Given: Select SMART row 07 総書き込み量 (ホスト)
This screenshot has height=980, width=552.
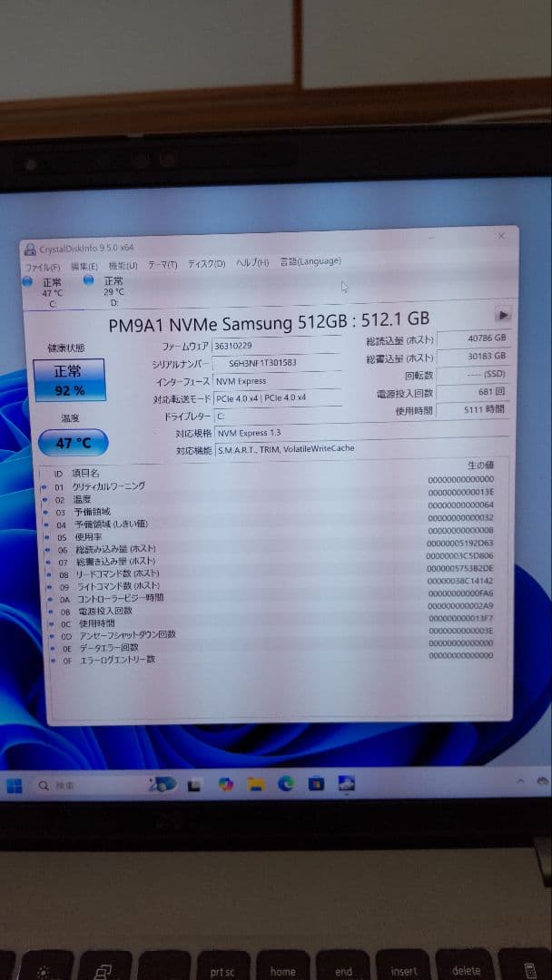Looking at the screenshot, I should [268, 560].
